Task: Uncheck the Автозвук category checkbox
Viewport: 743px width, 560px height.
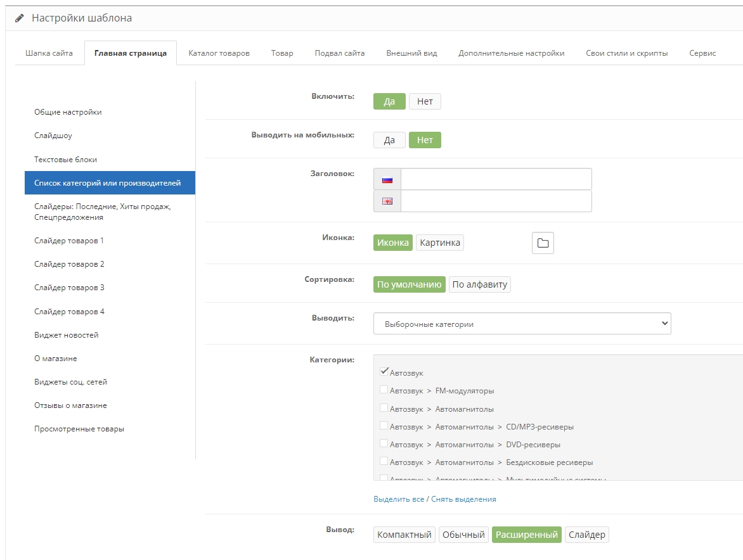Action: (384, 372)
